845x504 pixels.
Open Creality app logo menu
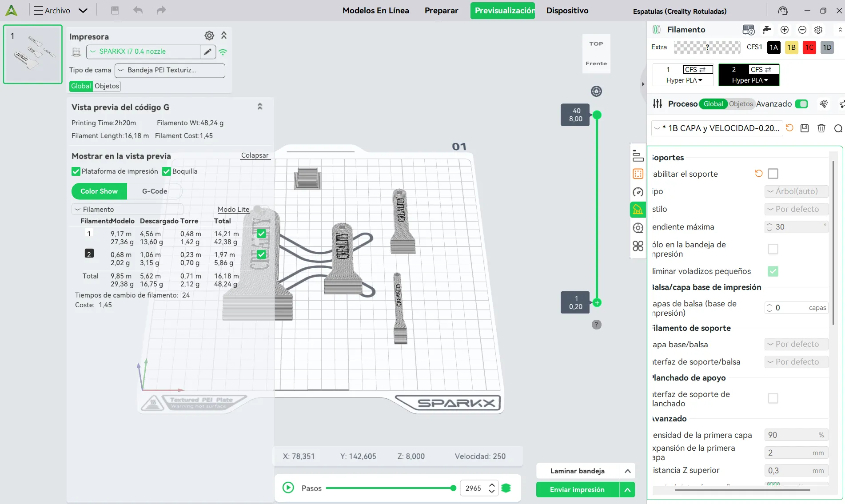tap(12, 10)
